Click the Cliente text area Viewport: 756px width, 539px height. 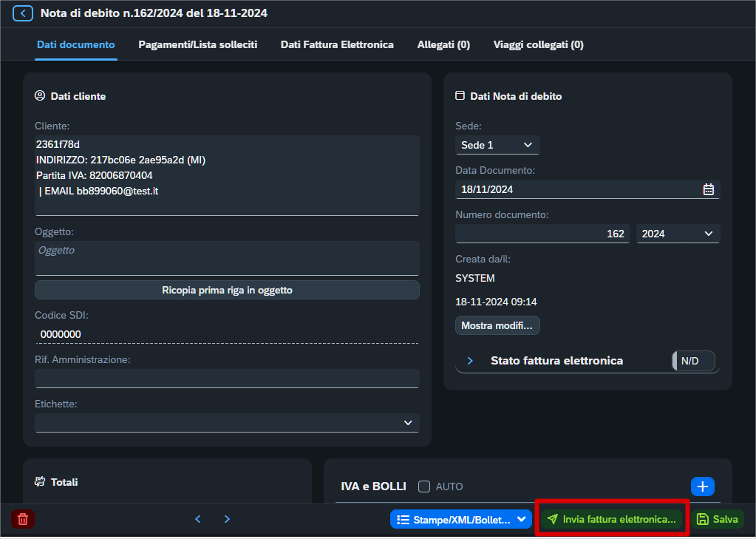tap(227, 175)
